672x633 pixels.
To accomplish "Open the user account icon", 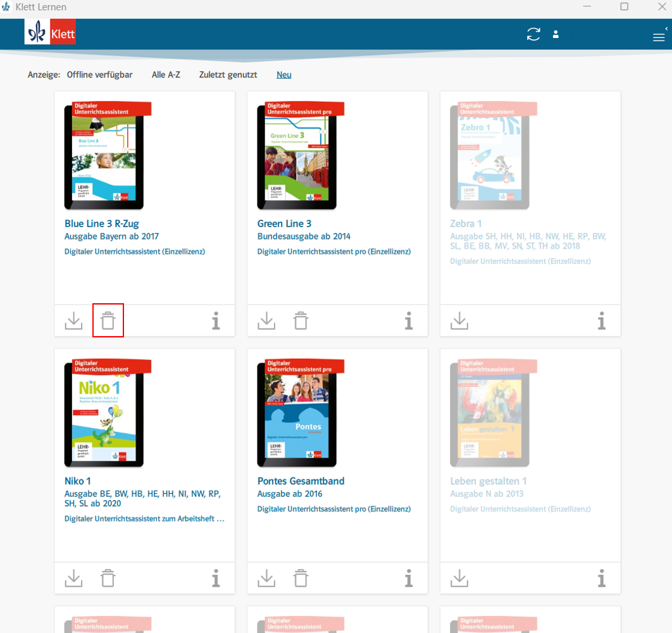I will coord(556,34).
